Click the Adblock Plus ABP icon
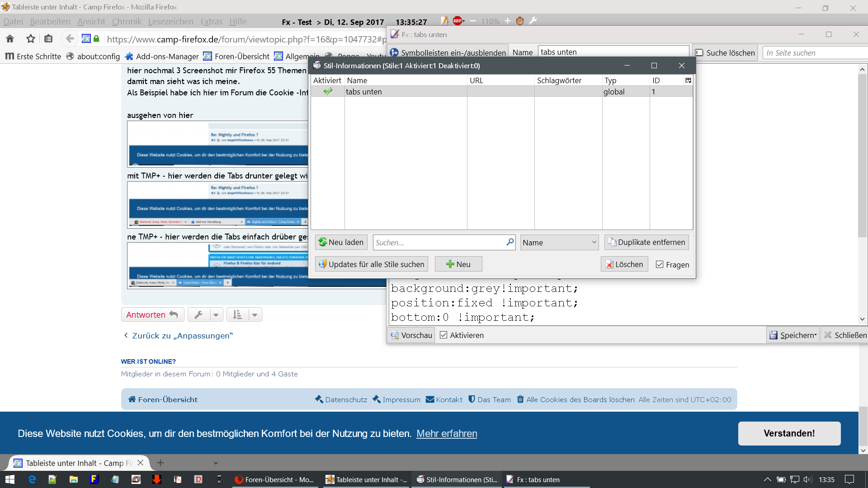 [458, 21]
